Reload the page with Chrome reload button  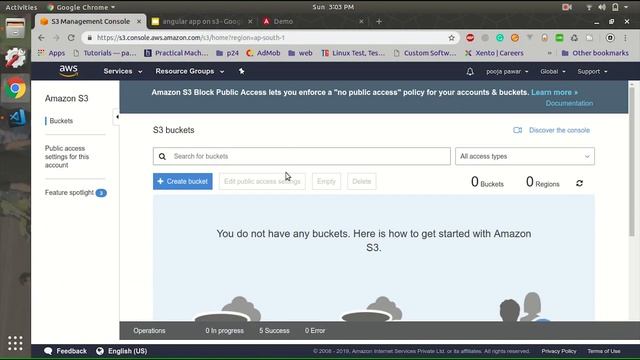71,38
